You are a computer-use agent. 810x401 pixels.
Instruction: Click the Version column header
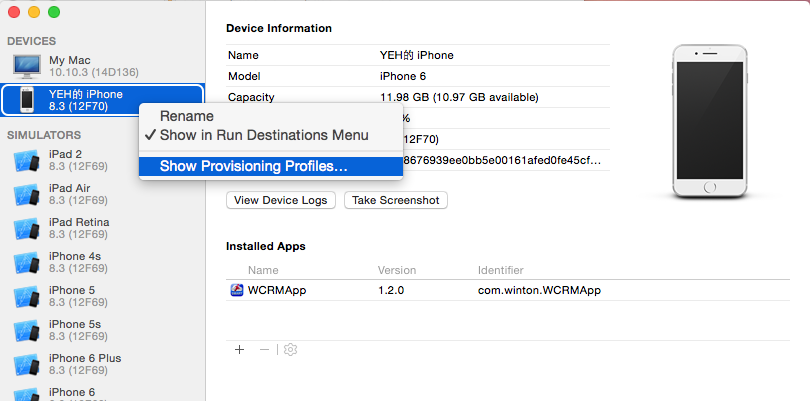(x=397, y=270)
